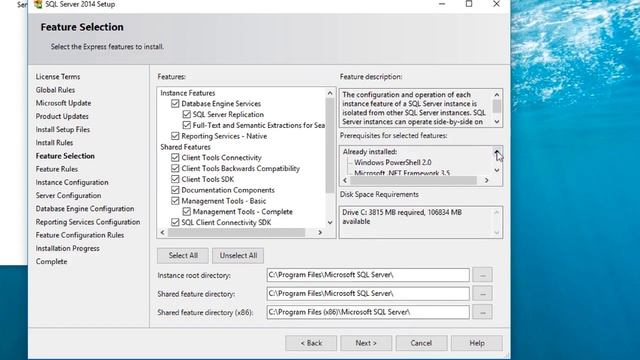Click the SQL Server Setup title bar icon

tap(38, 4)
